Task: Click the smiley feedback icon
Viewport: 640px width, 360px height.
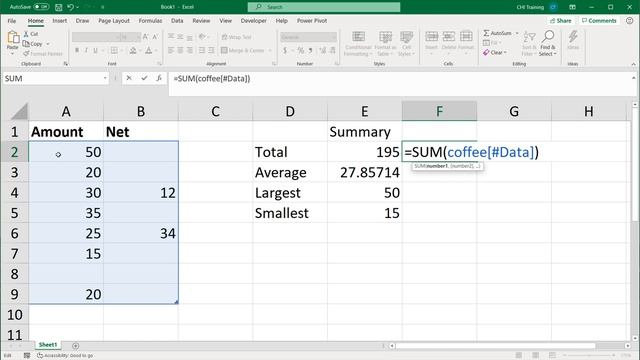Action: [629, 20]
